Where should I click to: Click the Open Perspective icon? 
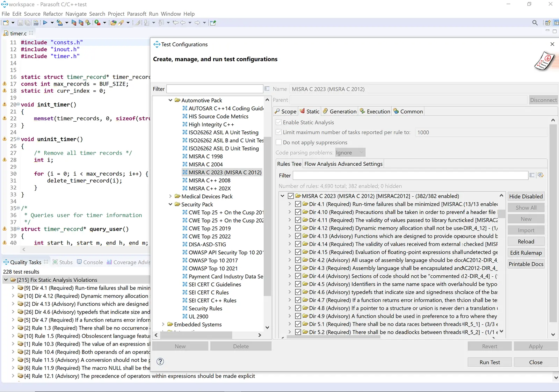548,23
